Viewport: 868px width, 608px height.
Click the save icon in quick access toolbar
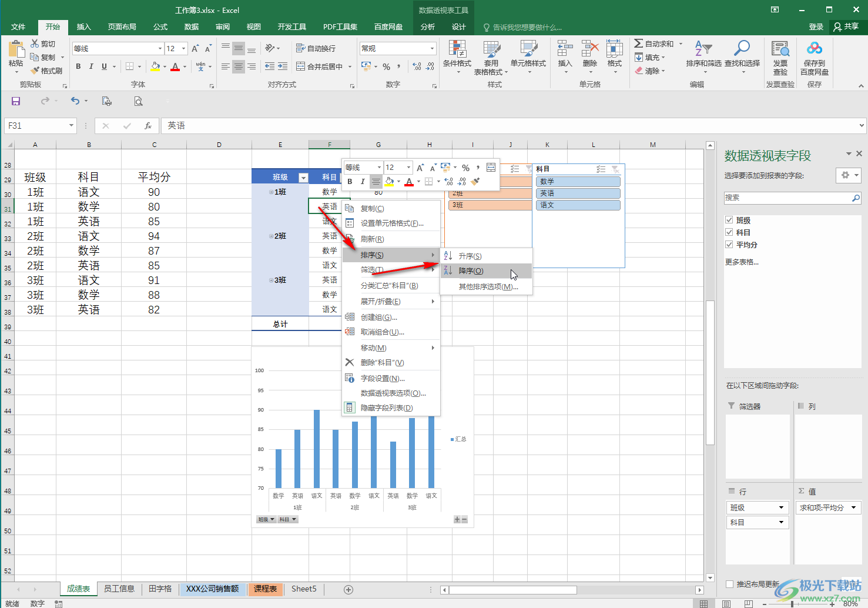[16, 101]
